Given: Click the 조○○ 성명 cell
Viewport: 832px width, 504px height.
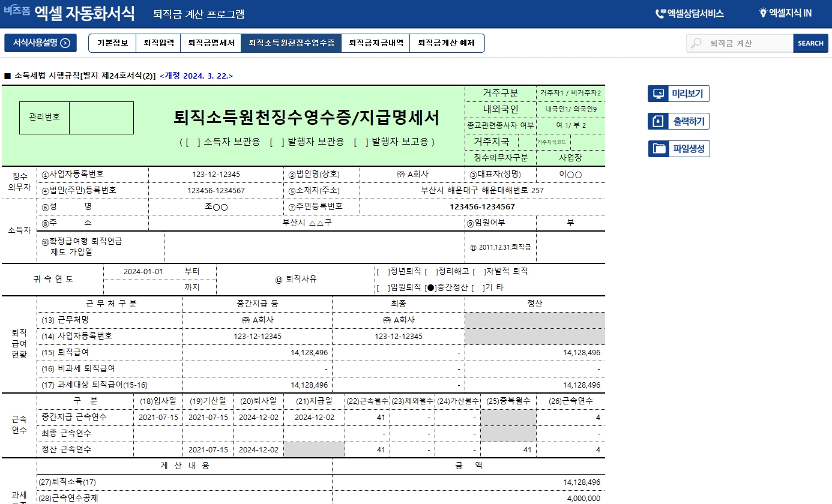Looking at the screenshot, I should coord(216,206).
